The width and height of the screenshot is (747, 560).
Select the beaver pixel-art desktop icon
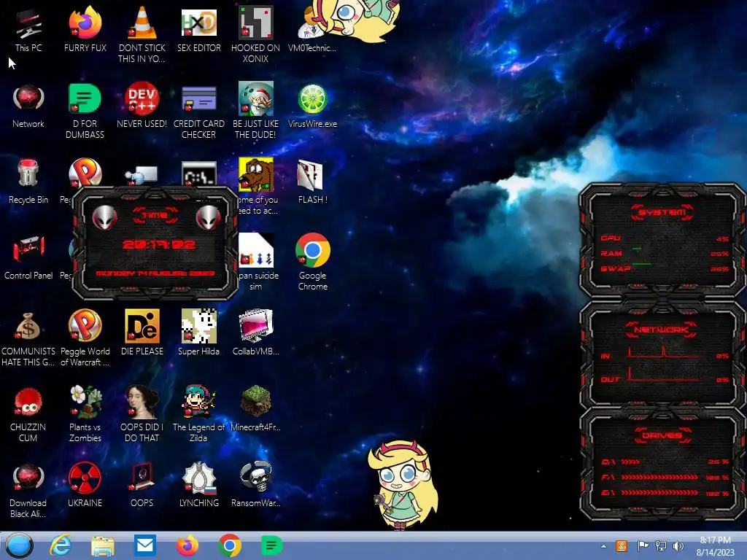(x=256, y=175)
